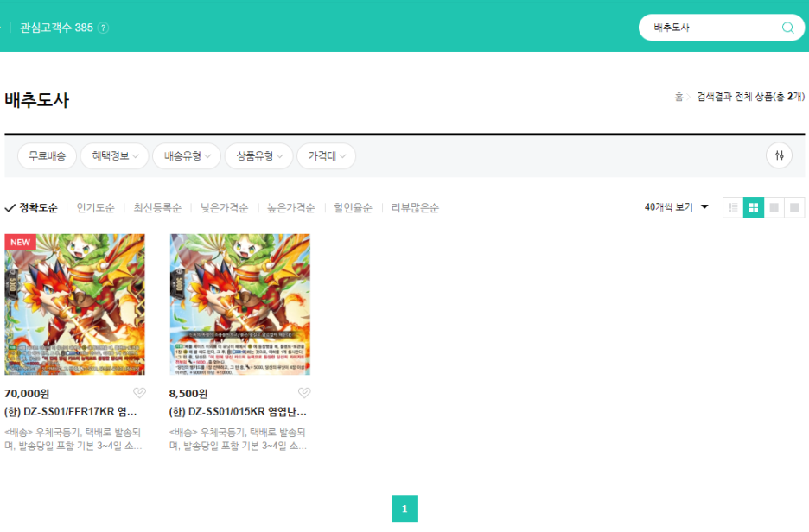
Task: Switch to two-column gallery view icon
Action: tap(774, 207)
